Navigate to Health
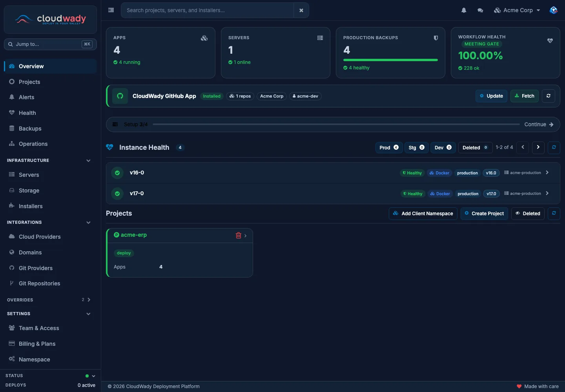This screenshot has height=392, width=565. [50, 113]
